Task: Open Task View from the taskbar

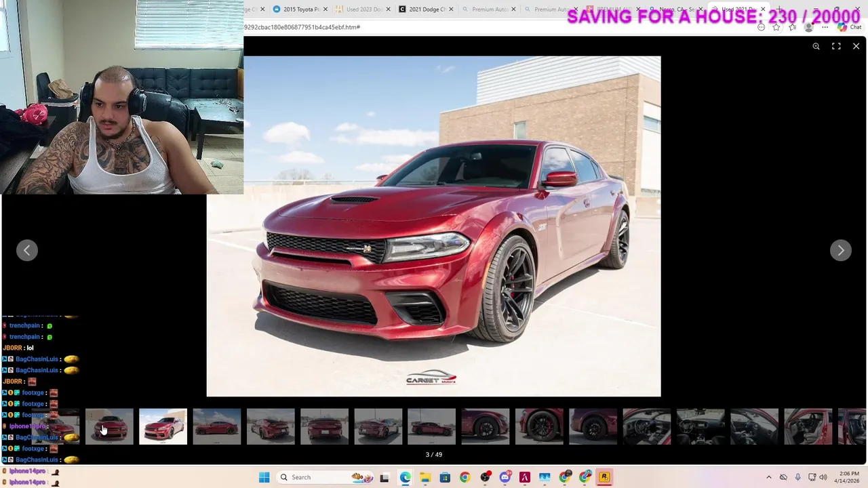Action: [384, 477]
